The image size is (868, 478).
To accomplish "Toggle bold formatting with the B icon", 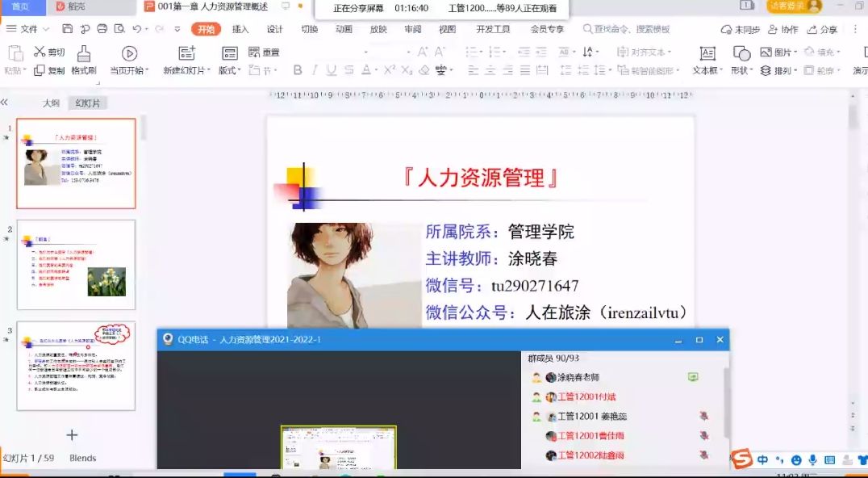I will click(298, 70).
